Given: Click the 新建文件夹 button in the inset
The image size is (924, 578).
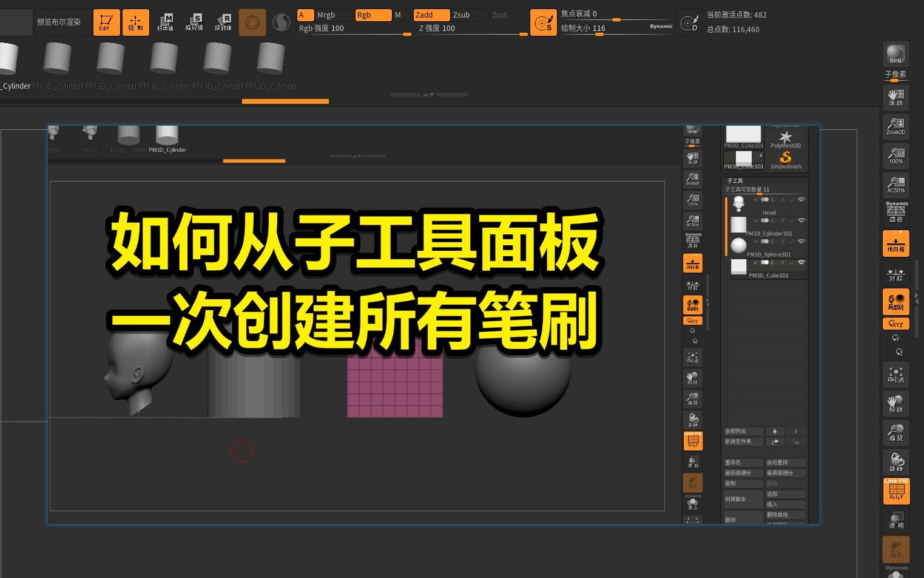Looking at the screenshot, I should (744, 441).
